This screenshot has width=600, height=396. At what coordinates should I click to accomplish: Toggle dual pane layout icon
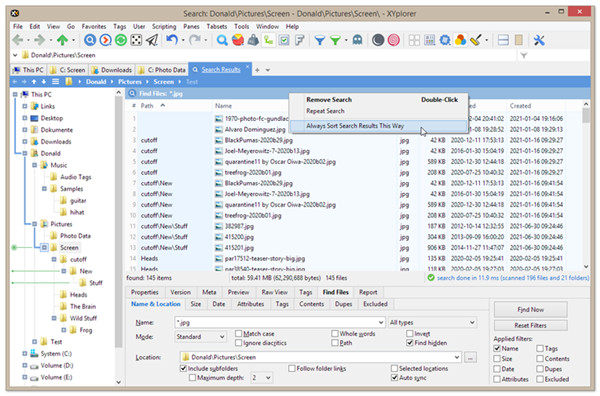503,40
